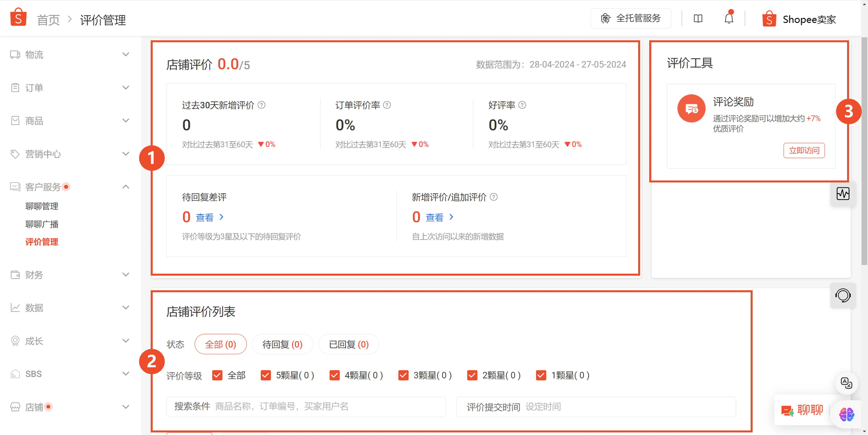
Task: Click the documentation book icon in header
Action: click(x=698, y=19)
